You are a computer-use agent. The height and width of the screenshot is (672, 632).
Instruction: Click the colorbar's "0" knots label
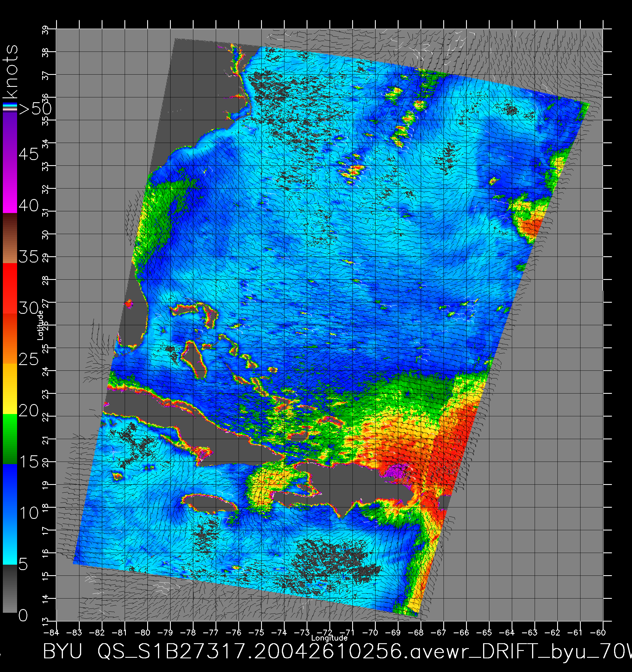(x=23, y=616)
